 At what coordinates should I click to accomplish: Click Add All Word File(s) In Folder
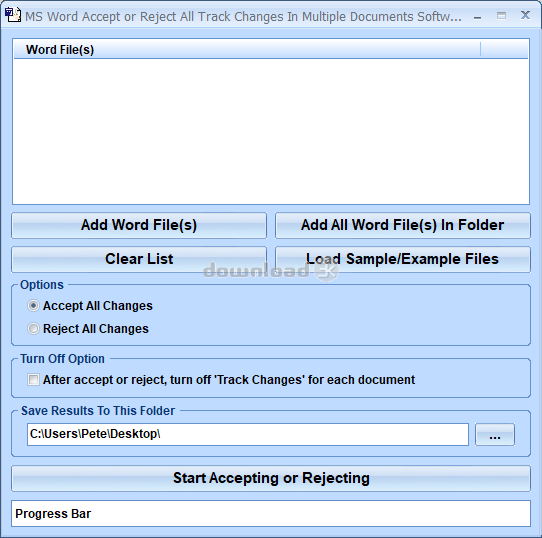pyautogui.click(x=403, y=225)
